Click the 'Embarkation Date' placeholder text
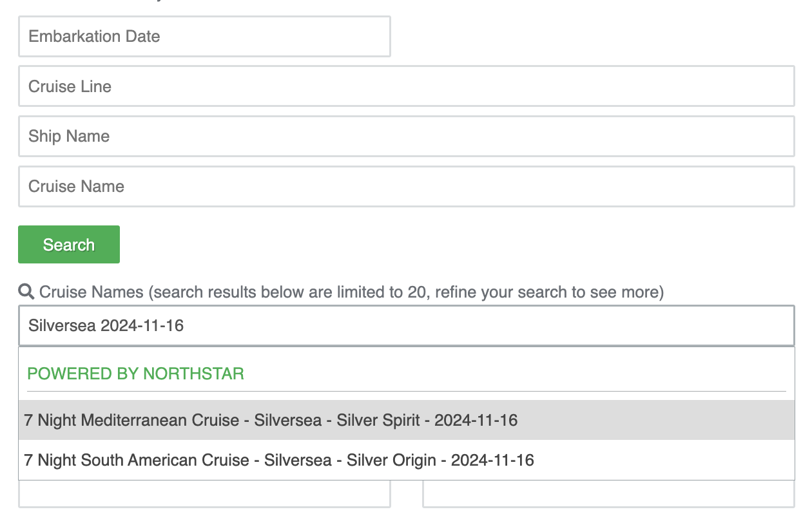 (x=94, y=36)
